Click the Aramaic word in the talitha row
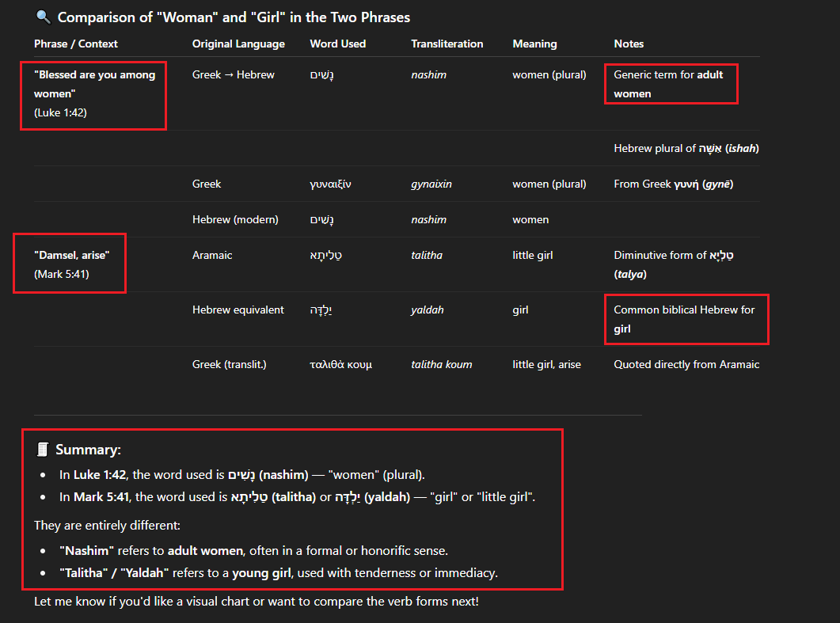Image resolution: width=840 pixels, height=623 pixels. (x=325, y=256)
